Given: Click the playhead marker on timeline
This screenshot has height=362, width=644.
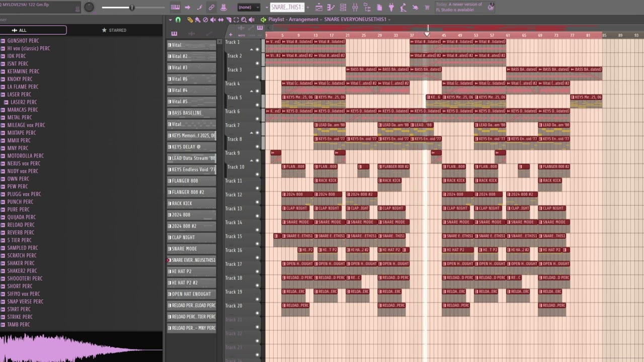Looking at the screenshot, I should 428,34.
